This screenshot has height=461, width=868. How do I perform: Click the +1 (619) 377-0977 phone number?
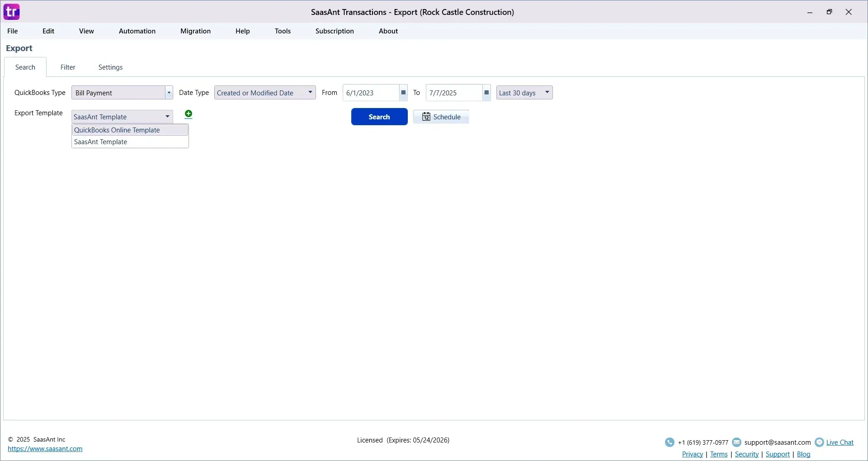(x=703, y=443)
